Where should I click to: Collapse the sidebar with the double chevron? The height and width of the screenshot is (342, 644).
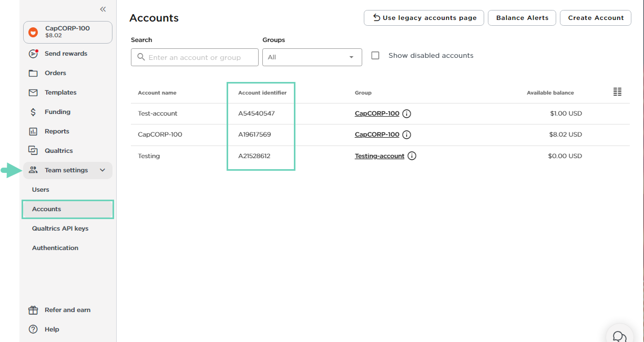[x=103, y=9]
